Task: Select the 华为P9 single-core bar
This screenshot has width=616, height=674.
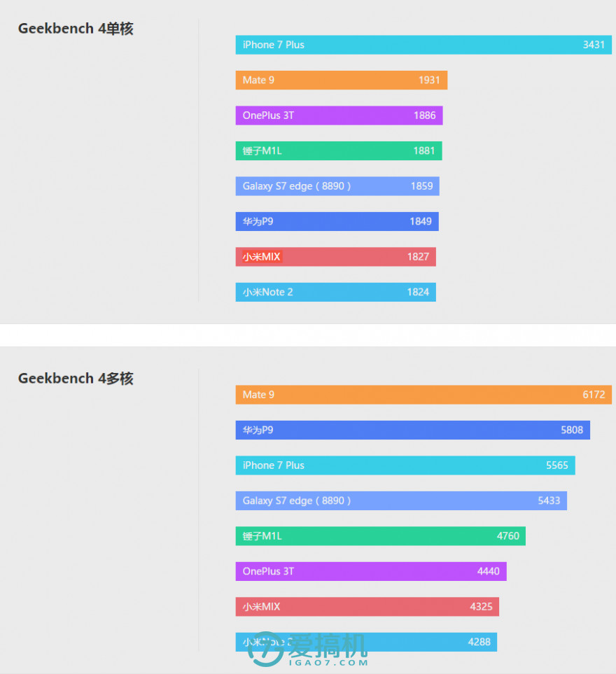Action: [337, 222]
